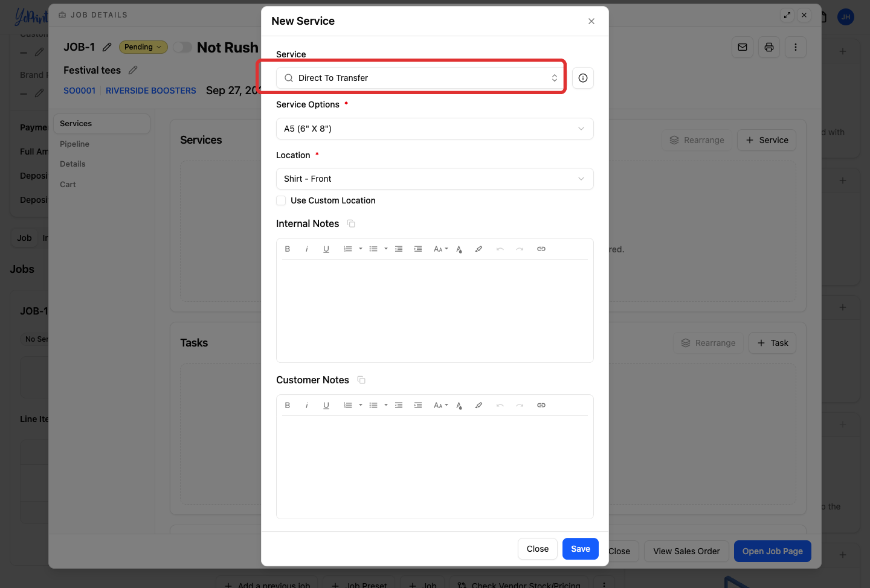Viewport: 870px width, 588px height.
Task: Open the SO0001 sales order link
Action: (80, 91)
